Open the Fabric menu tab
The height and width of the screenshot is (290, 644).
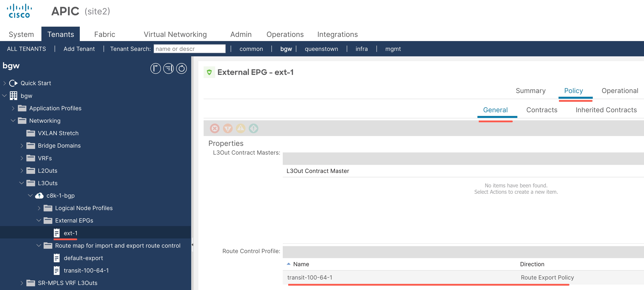coord(104,34)
